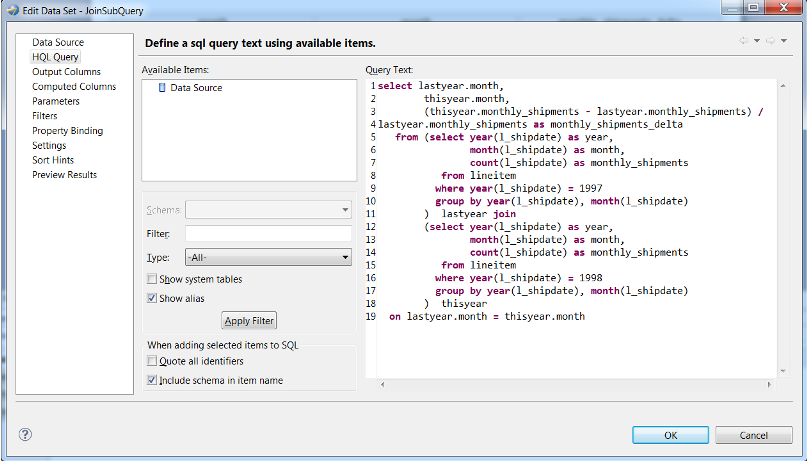807x461 pixels.
Task: Click the back navigation arrow icon
Action: (744, 41)
